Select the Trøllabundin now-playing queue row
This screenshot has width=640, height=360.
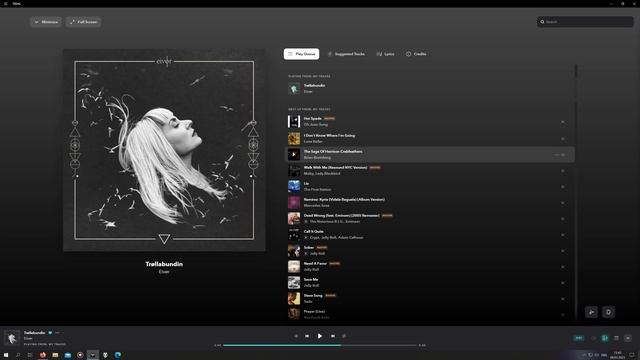[x=429, y=89]
